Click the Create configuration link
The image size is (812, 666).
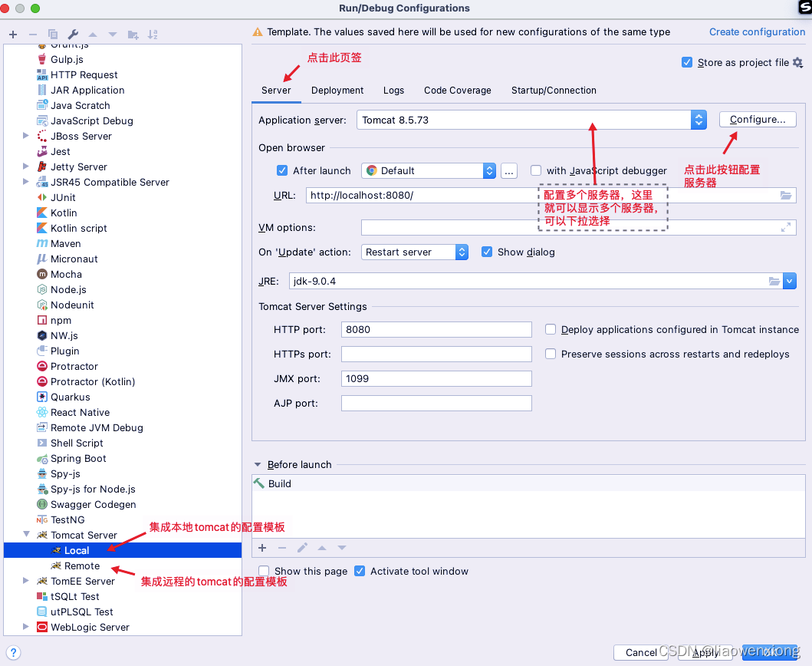click(x=757, y=32)
